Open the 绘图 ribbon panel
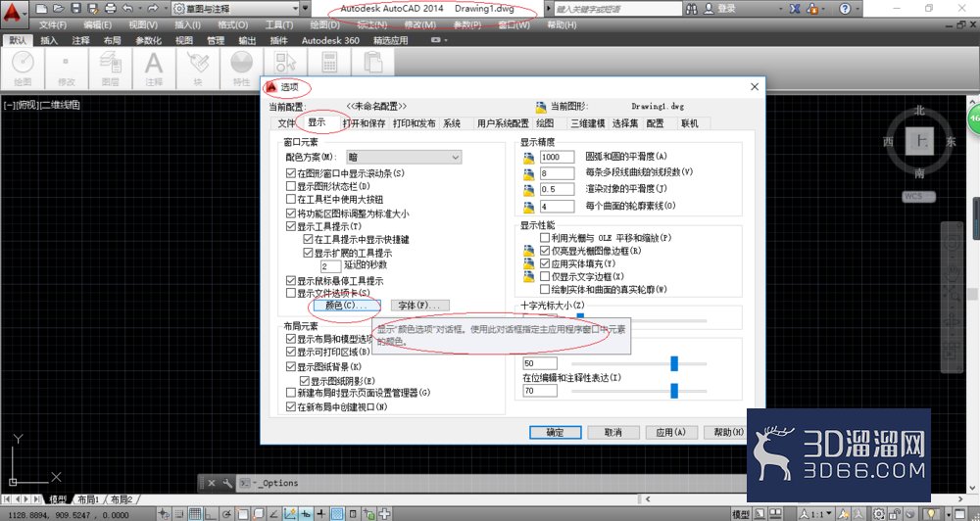 [x=23, y=69]
